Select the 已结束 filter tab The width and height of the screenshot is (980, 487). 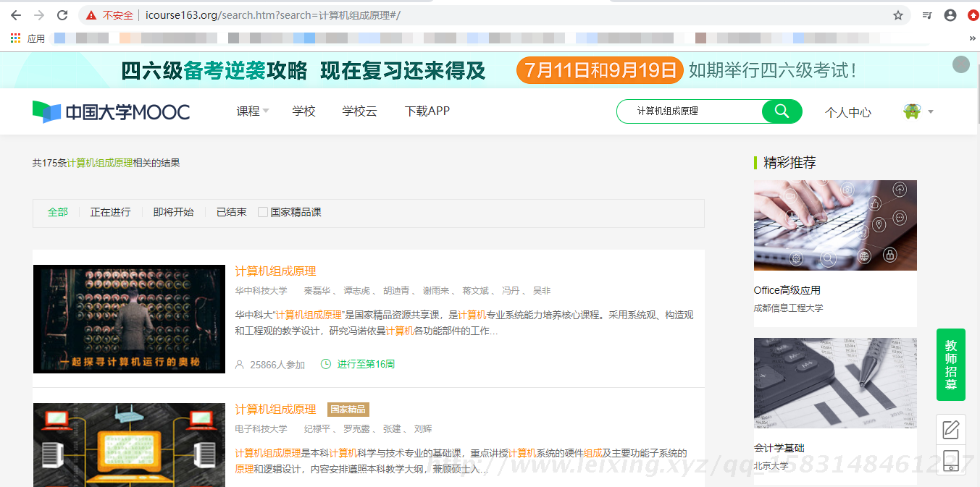click(231, 212)
